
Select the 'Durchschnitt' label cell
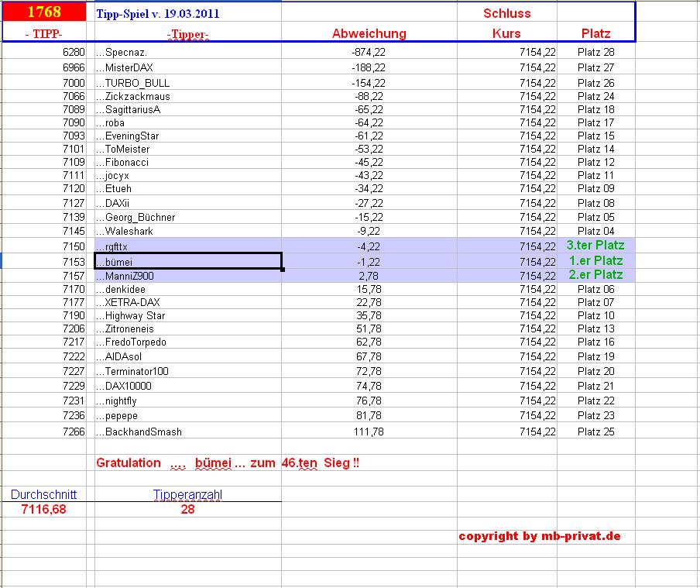(43, 494)
